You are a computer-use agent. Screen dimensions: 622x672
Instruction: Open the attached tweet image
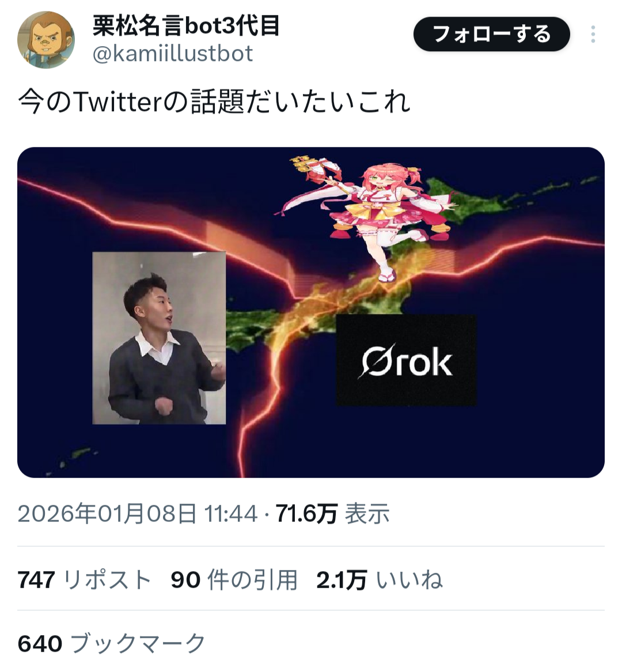(311, 312)
